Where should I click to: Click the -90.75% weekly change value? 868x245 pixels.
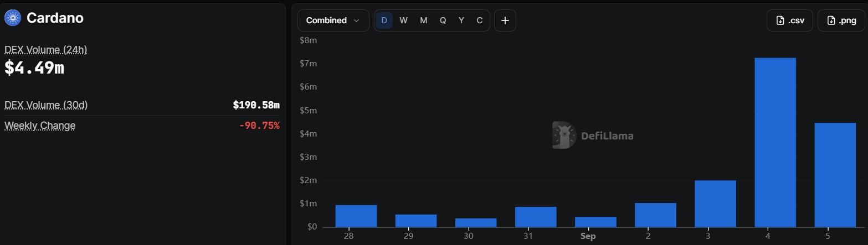point(259,126)
